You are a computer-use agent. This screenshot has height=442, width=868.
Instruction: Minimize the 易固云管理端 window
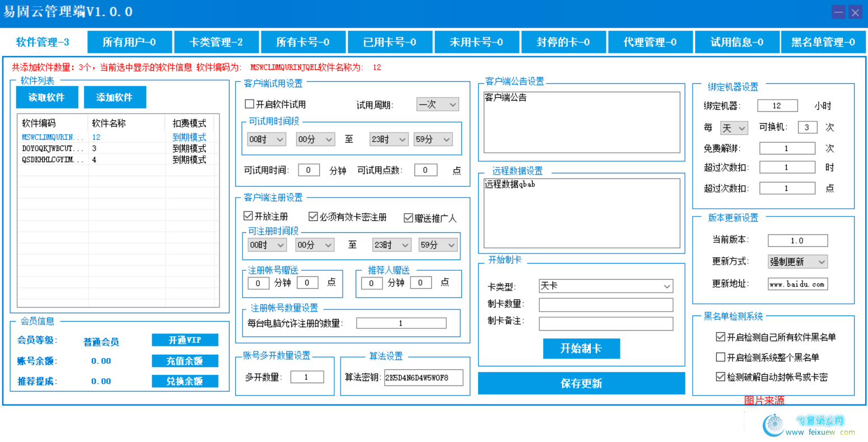tap(838, 12)
